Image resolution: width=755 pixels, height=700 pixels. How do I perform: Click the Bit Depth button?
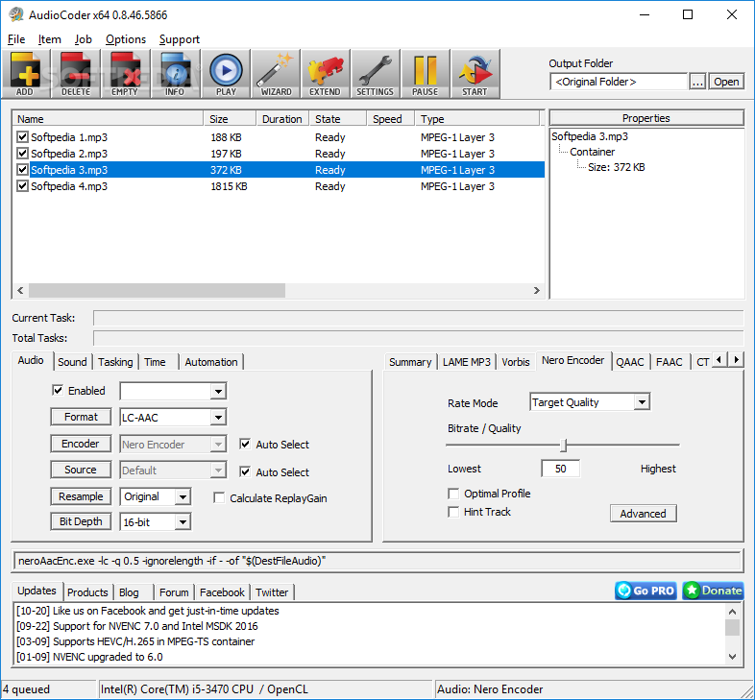point(81,521)
